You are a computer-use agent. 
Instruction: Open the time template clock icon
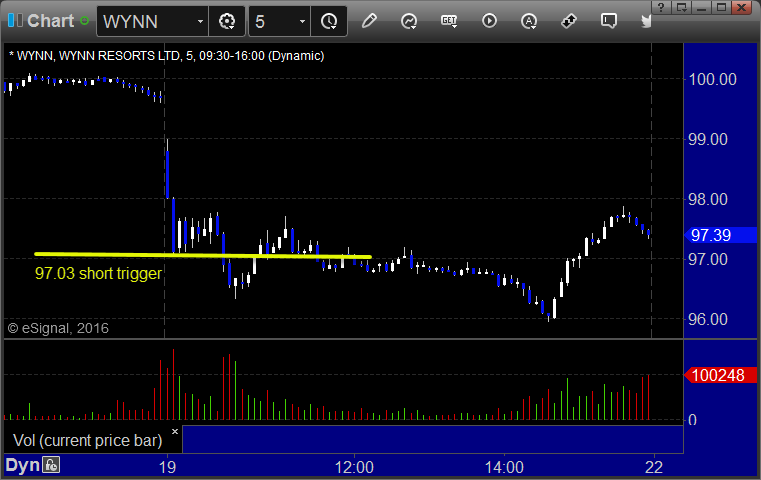pyautogui.click(x=329, y=21)
